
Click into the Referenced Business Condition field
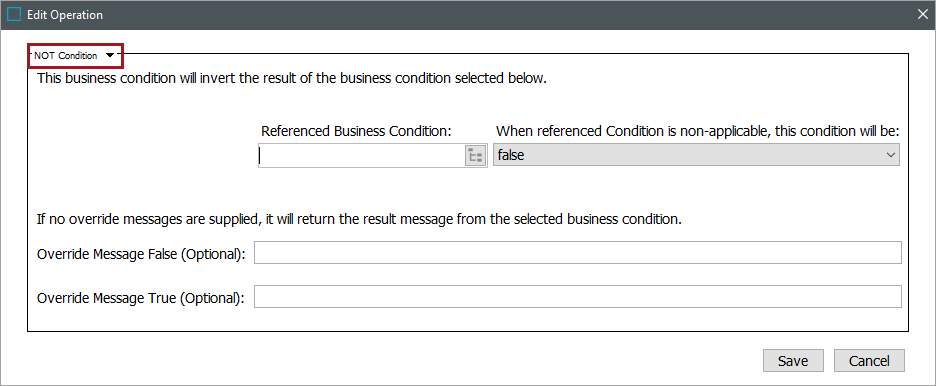point(362,156)
